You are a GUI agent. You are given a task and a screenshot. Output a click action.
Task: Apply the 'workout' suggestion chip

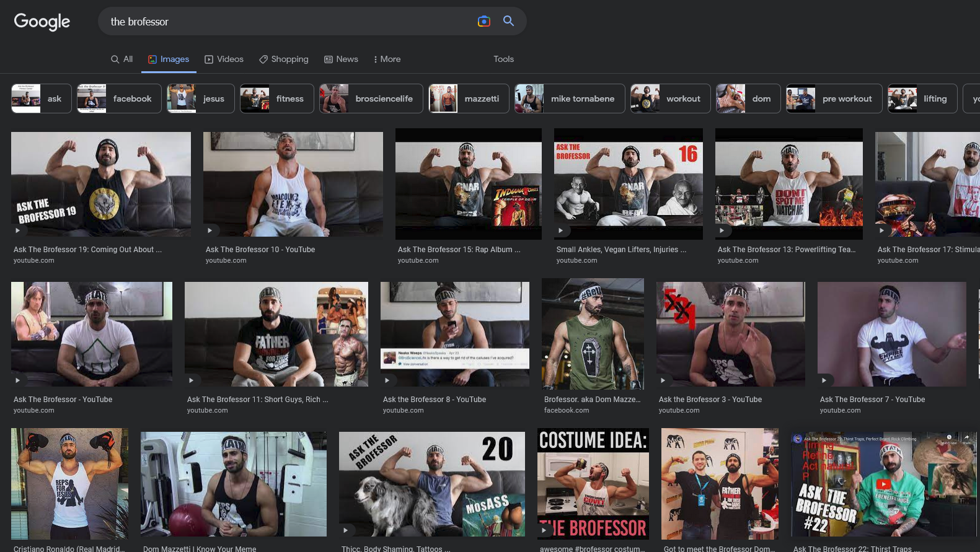[x=671, y=99]
